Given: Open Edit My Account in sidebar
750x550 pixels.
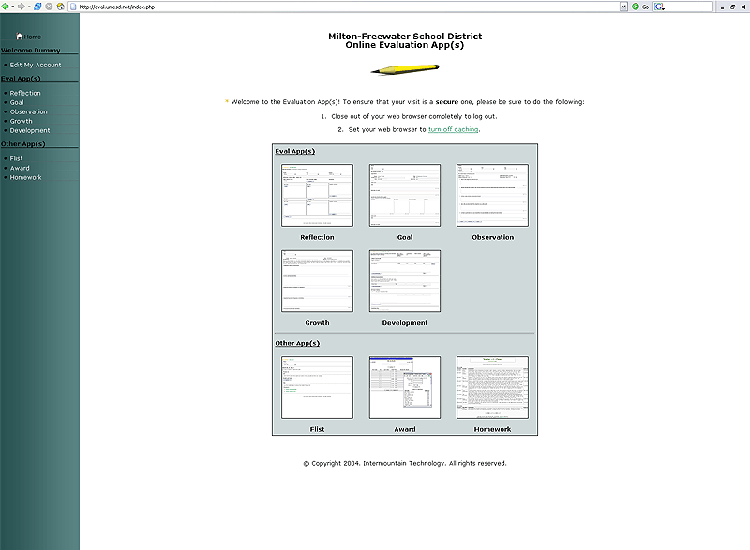Looking at the screenshot, I should [x=35, y=65].
